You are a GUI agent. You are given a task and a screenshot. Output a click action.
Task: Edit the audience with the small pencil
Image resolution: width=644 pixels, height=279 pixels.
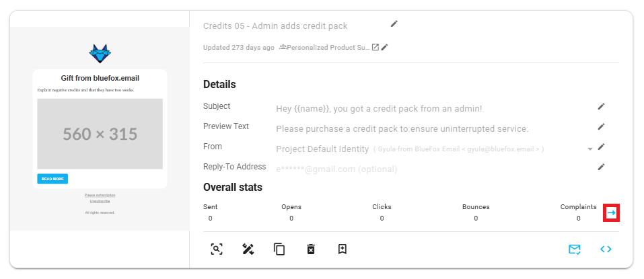[x=384, y=47]
